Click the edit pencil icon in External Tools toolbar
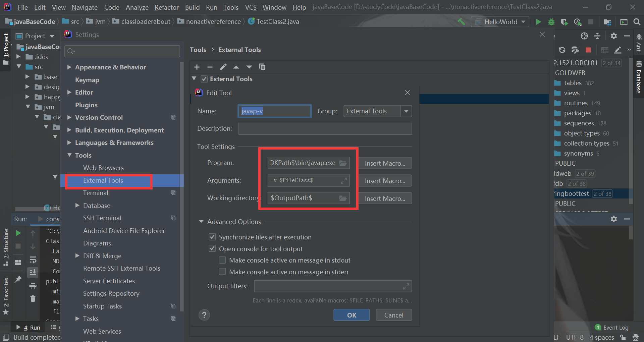Image resolution: width=644 pixels, height=342 pixels. click(x=223, y=67)
